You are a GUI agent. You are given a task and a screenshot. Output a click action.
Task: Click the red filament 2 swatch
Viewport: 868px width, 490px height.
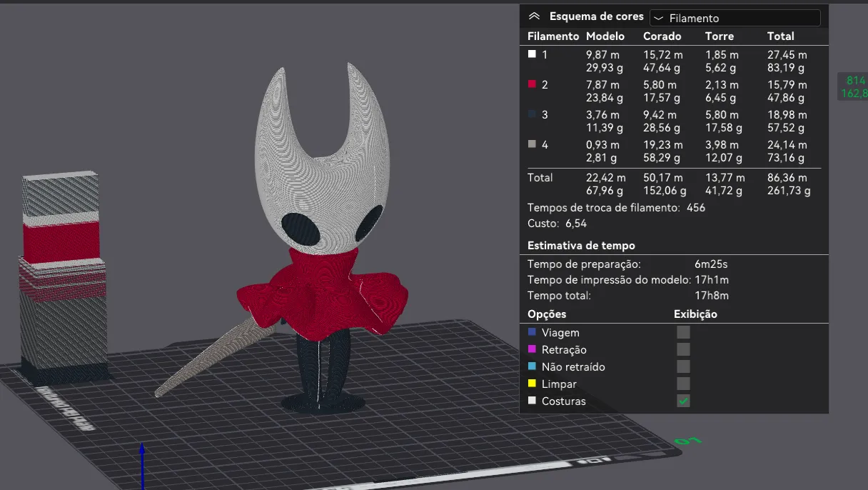532,84
